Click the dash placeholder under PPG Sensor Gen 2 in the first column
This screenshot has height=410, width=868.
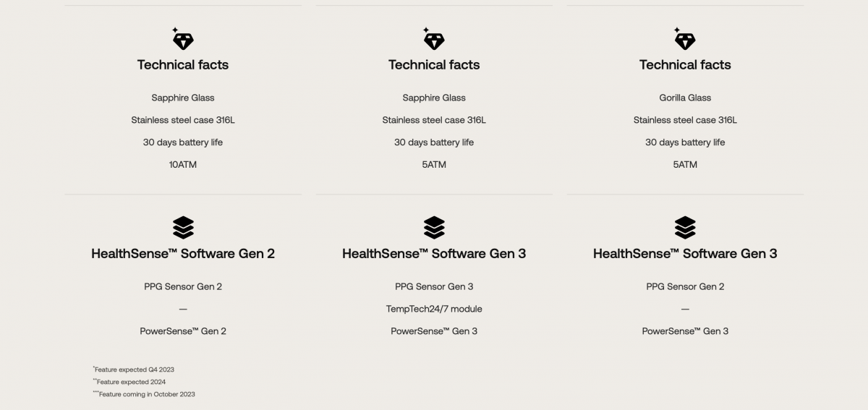click(183, 309)
